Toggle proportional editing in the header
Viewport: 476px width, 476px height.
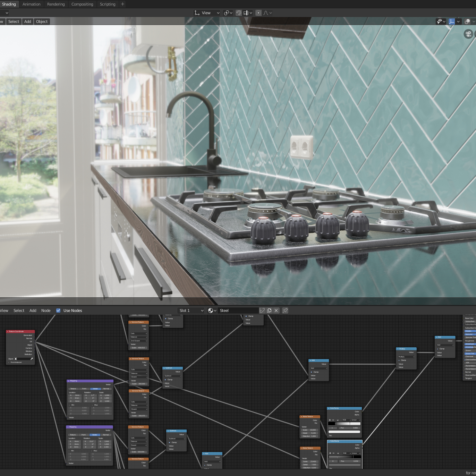coord(258,13)
